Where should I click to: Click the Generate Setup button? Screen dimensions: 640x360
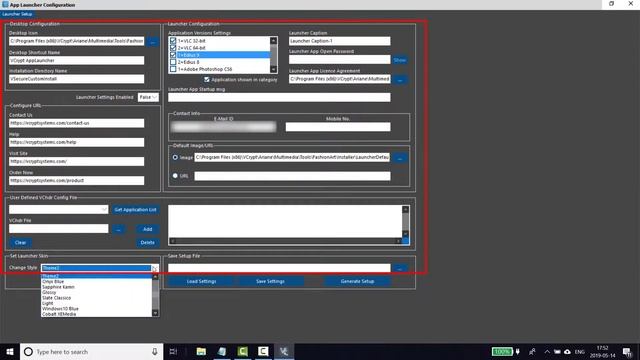(x=357, y=281)
